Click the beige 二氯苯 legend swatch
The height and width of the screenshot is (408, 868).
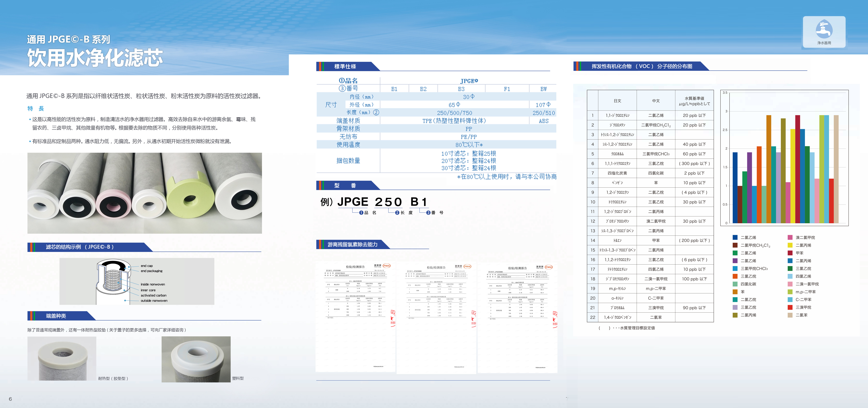[x=790, y=315]
